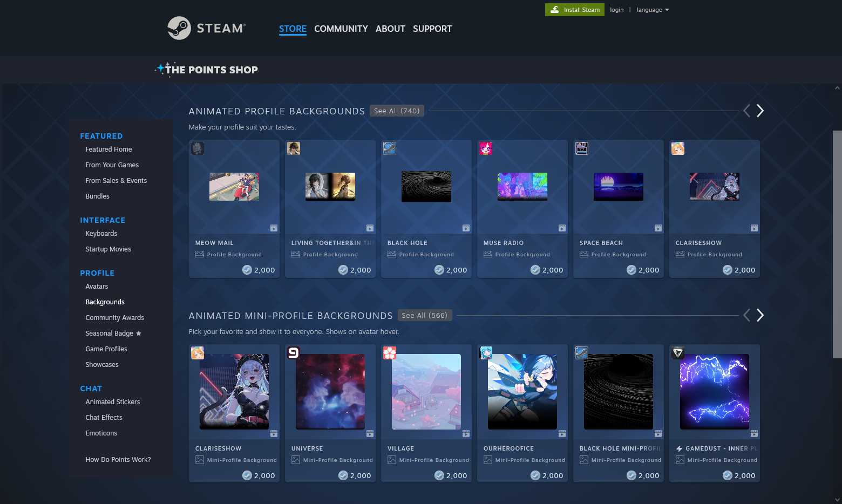Click the login link

[616, 10]
